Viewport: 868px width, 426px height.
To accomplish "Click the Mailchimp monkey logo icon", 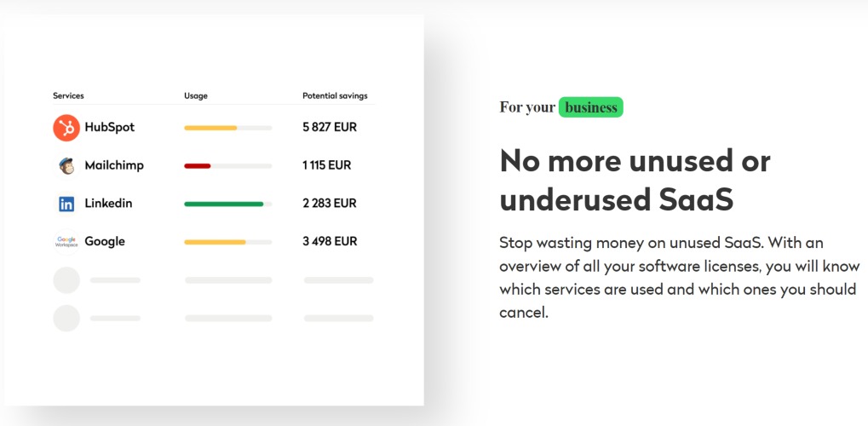I will coord(66,165).
